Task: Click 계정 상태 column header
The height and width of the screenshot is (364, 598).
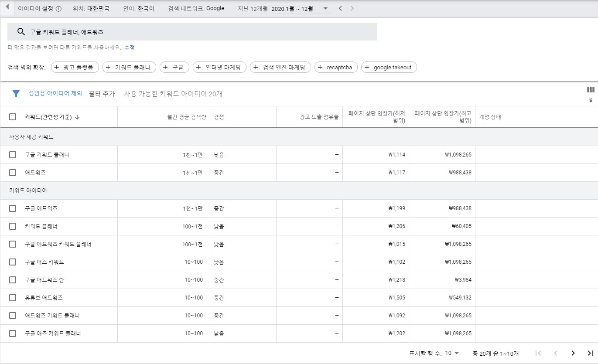Action: coord(490,117)
